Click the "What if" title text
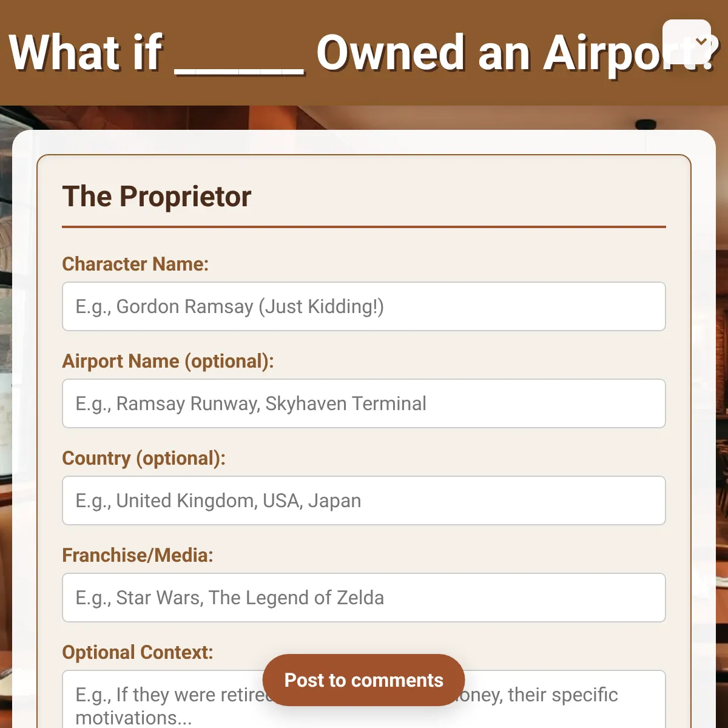The width and height of the screenshot is (728, 728). 86,53
